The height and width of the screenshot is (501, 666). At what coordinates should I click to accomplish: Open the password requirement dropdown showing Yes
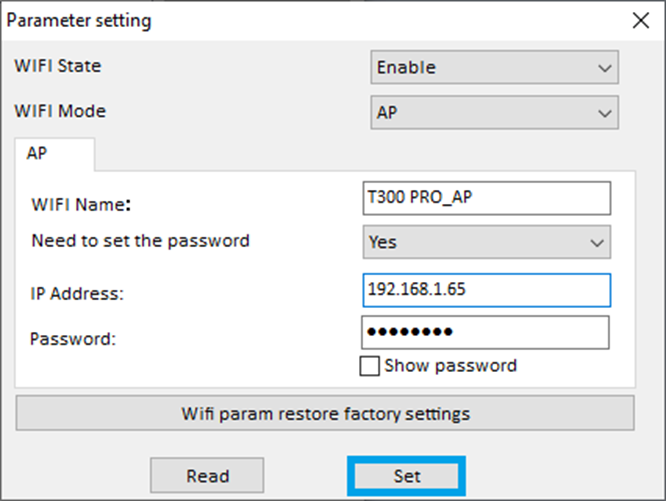point(486,242)
